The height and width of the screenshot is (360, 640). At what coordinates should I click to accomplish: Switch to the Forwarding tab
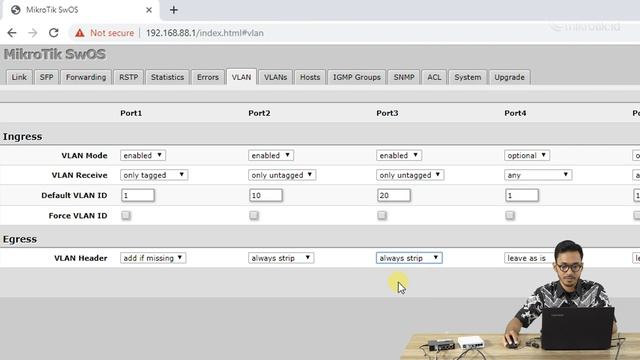[86, 77]
